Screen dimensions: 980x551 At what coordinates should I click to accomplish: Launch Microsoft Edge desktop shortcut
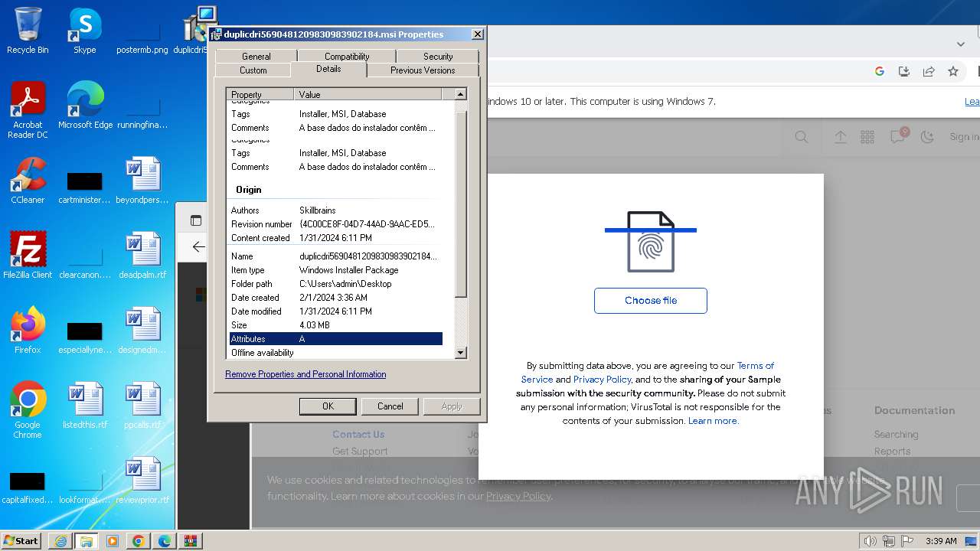click(x=85, y=106)
